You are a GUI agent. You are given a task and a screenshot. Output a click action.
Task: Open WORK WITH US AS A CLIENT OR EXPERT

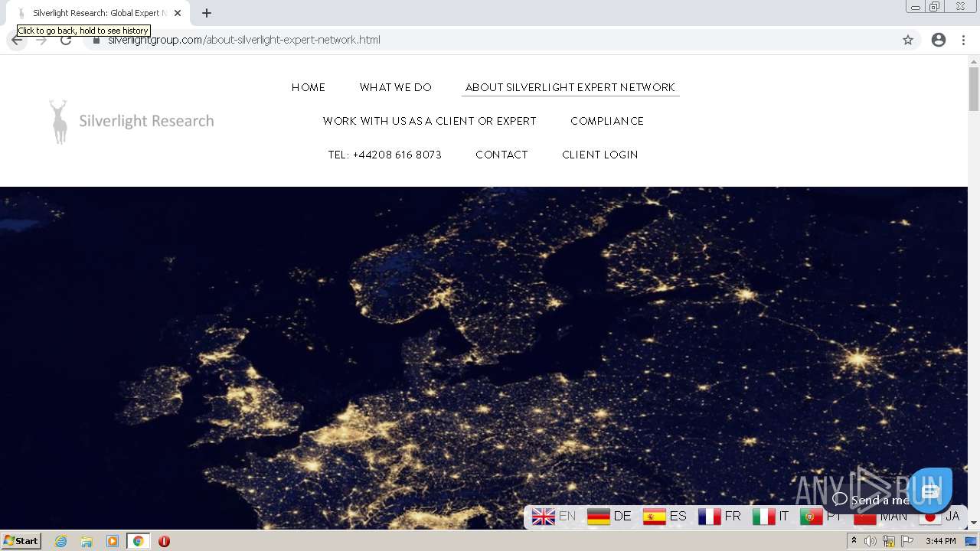[430, 121]
